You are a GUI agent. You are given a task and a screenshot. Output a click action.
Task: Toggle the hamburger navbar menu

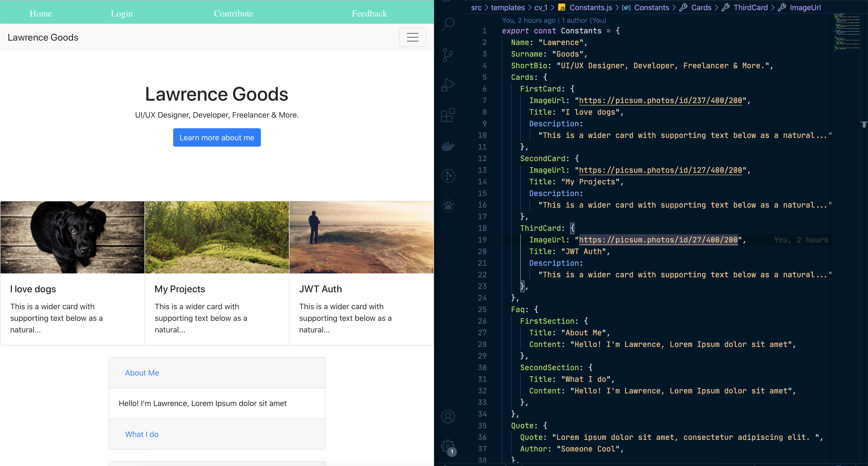pos(412,37)
